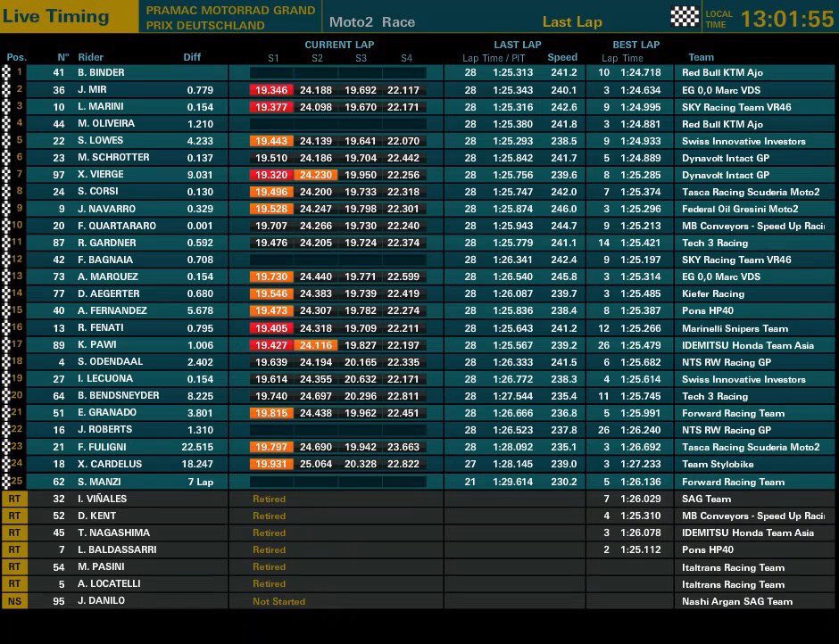Select rider S. LOWES
The width and height of the screenshot is (839, 644).
pos(100,141)
